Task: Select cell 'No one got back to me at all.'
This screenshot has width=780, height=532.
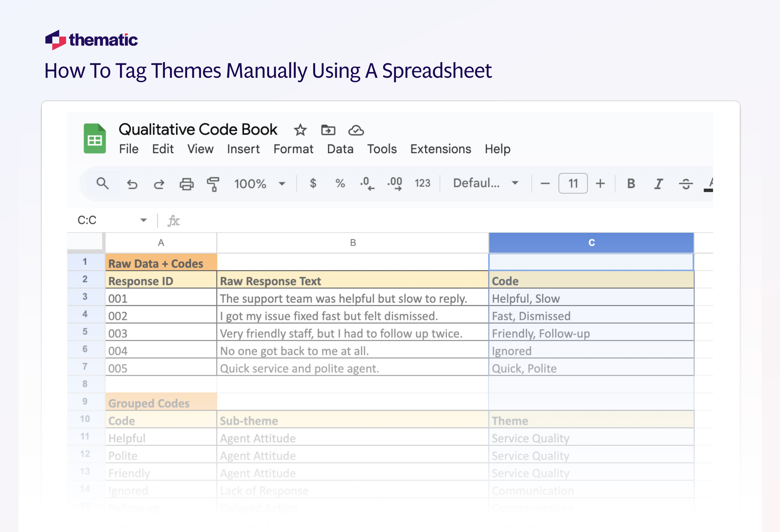Action: point(353,350)
